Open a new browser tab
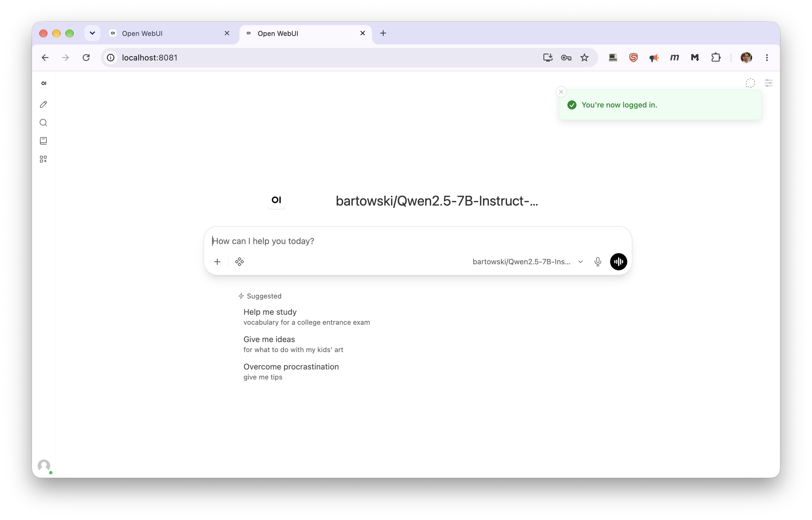The width and height of the screenshot is (812, 520). (x=383, y=33)
